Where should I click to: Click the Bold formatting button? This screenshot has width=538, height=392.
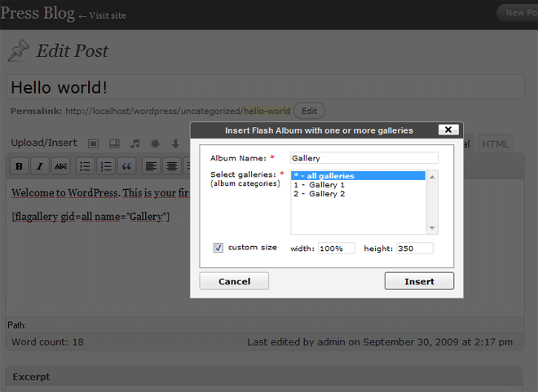pos(19,166)
